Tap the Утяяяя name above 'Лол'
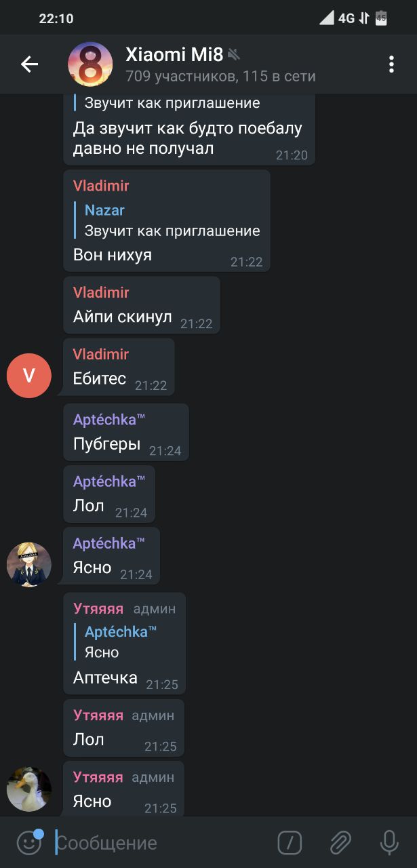 click(x=98, y=715)
